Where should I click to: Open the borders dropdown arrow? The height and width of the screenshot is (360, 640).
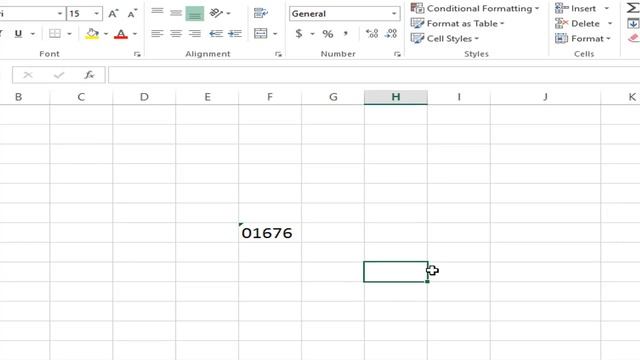pos(69,34)
